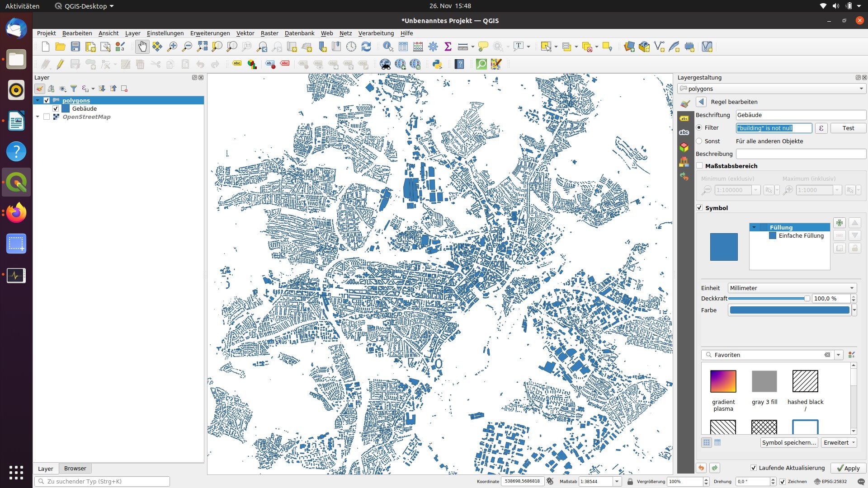Viewport: 868px width, 488px height.
Task: Collapse the Füllung symbol layer tree
Action: (754, 227)
